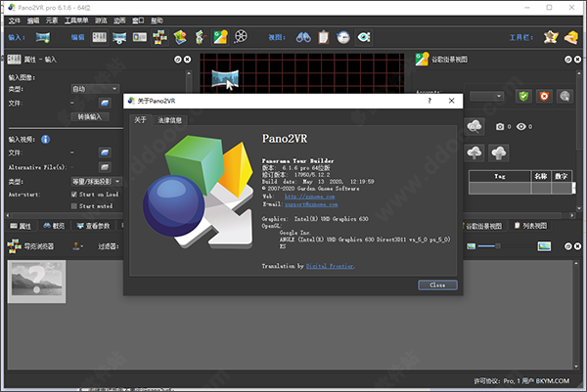The width and height of the screenshot is (587, 392).
Task: Open the video info blue icon
Action: click(x=46, y=139)
